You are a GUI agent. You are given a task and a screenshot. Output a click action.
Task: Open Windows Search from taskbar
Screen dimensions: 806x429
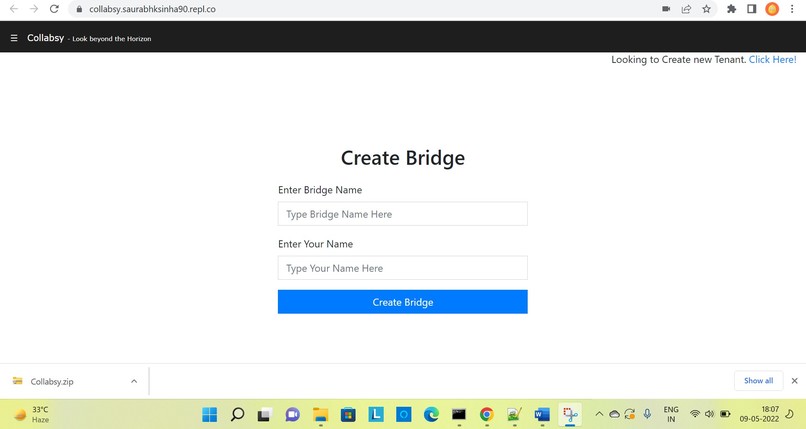[x=237, y=414]
